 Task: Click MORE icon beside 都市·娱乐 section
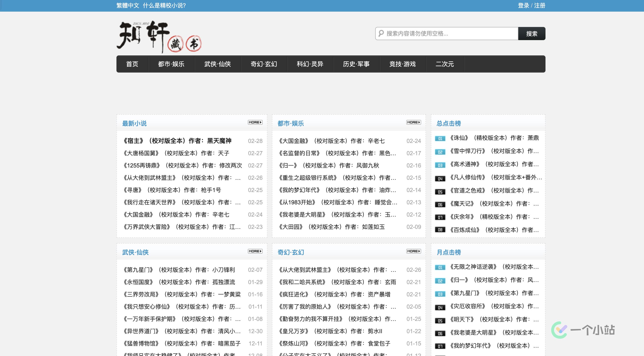[x=413, y=122]
